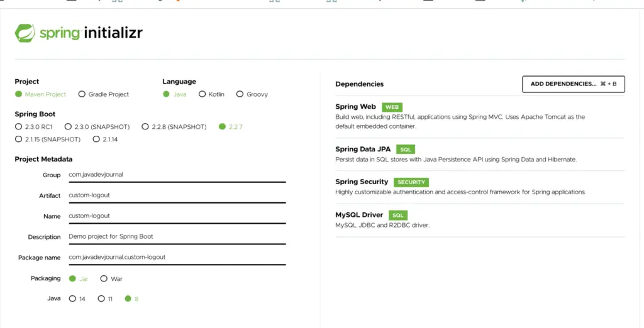This screenshot has width=644, height=328.
Task: Click the Spring Data JPA dependency title
Action: click(x=363, y=149)
